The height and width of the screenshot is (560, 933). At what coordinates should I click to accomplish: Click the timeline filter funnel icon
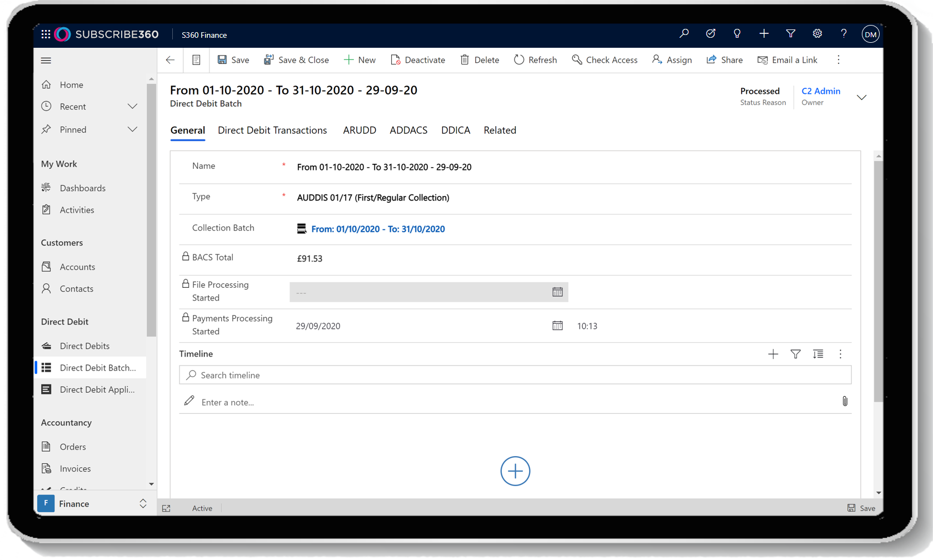click(x=795, y=354)
